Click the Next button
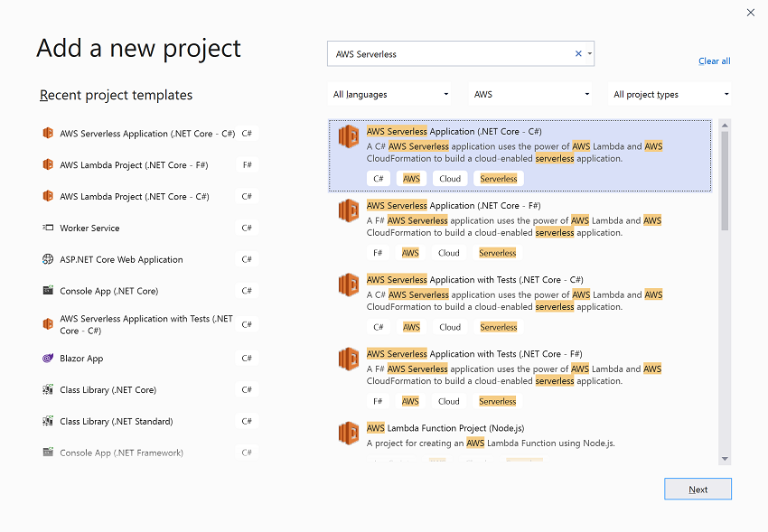The image size is (768, 532). (698, 489)
